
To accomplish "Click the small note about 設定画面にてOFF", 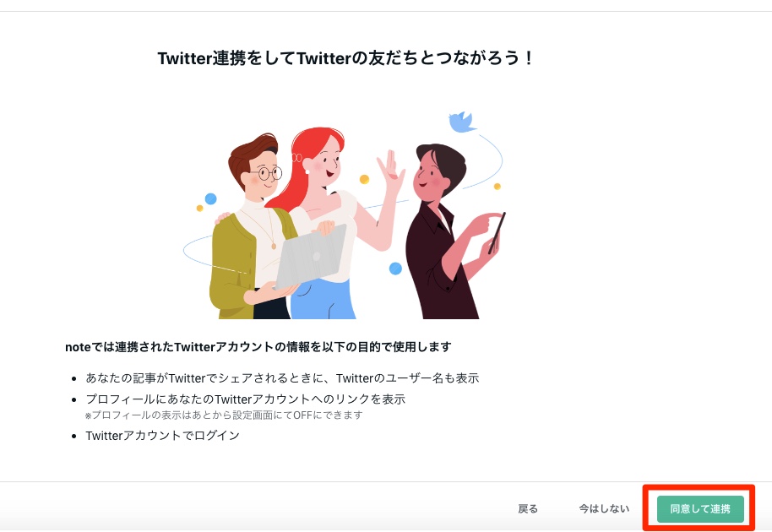I will (x=224, y=415).
